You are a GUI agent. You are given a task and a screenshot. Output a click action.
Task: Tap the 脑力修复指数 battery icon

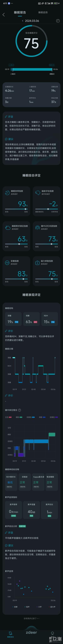tap(38, 262)
